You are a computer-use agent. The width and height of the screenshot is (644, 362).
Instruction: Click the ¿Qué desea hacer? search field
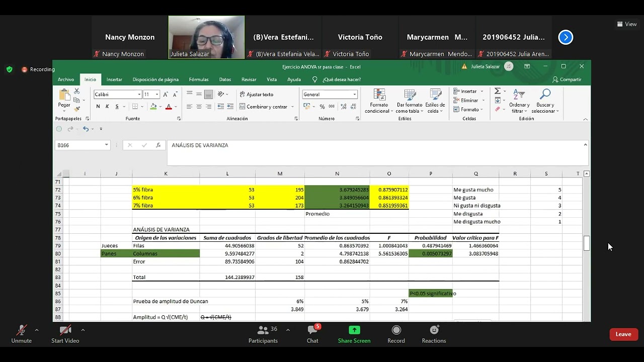click(336, 79)
